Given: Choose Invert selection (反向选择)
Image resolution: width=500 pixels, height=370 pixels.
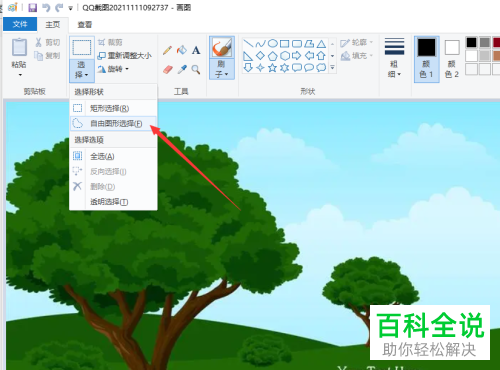Looking at the screenshot, I should pyautogui.click(x=113, y=171).
